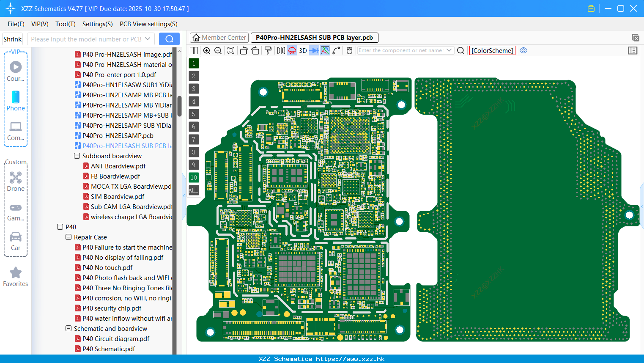644x363 pixels.
Task: Click the VIP gift icon in title bar
Action: [x=591, y=8]
